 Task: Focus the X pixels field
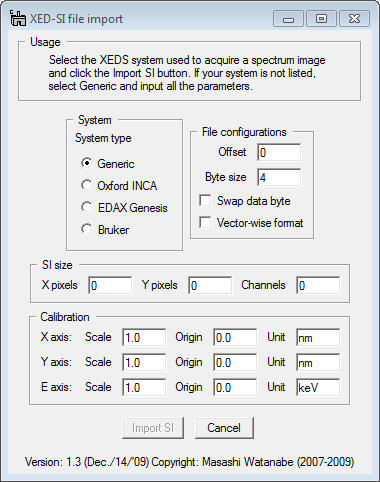click(x=110, y=285)
